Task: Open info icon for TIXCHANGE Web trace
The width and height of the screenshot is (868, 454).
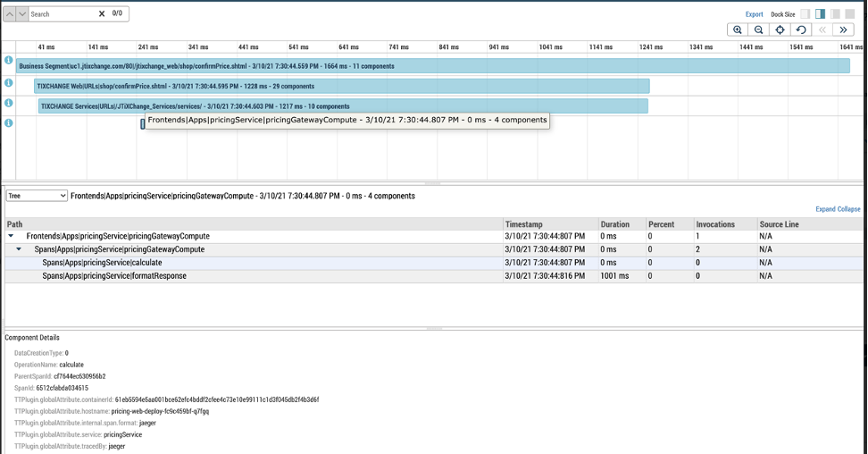Action: [9, 83]
